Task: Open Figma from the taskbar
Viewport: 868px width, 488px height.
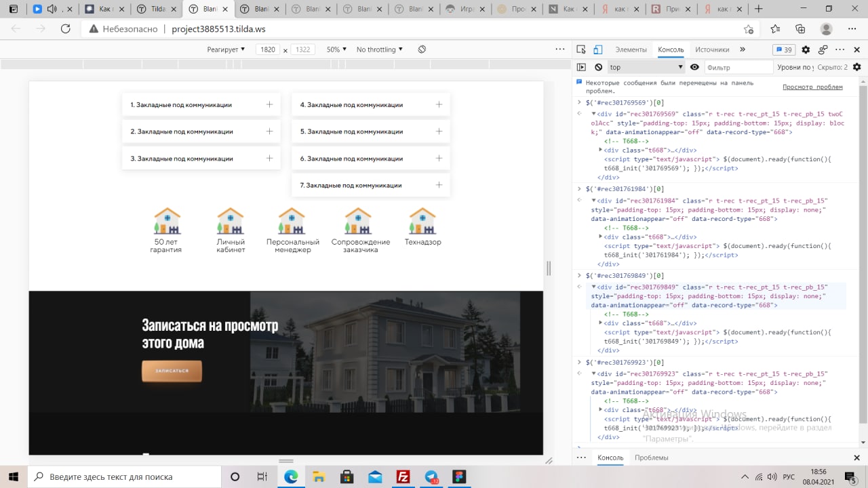Action: click(x=460, y=476)
